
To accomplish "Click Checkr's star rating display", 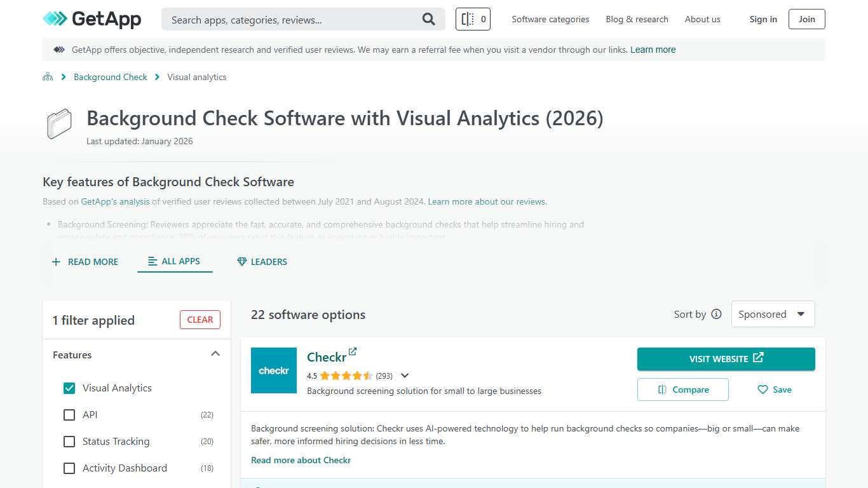I will click(345, 376).
